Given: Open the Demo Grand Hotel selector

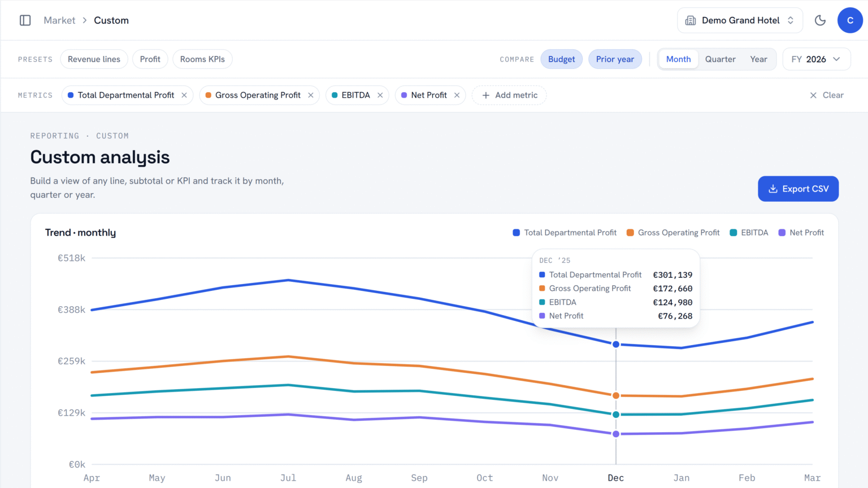Looking at the screenshot, I should coord(740,20).
